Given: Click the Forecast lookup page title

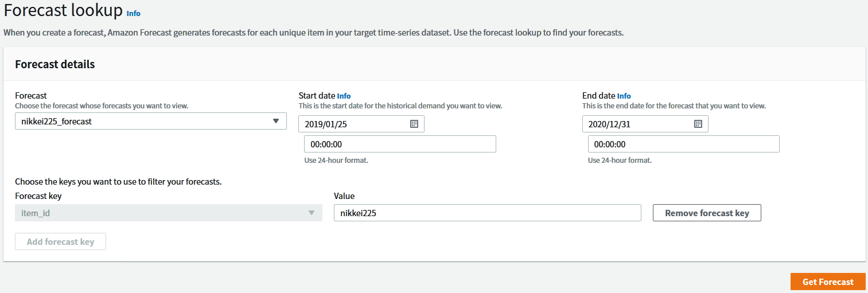Looking at the screenshot, I should click(x=63, y=11).
